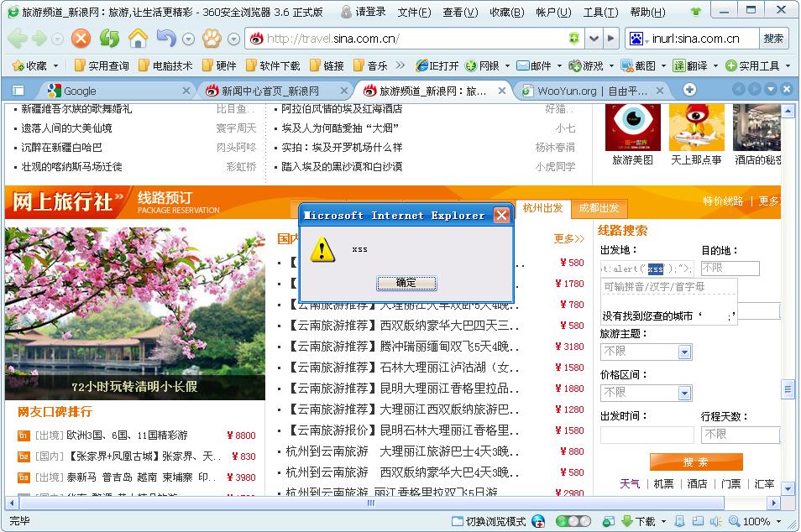Click the green shield icon in address bar
801x532 pixels.
click(x=574, y=39)
